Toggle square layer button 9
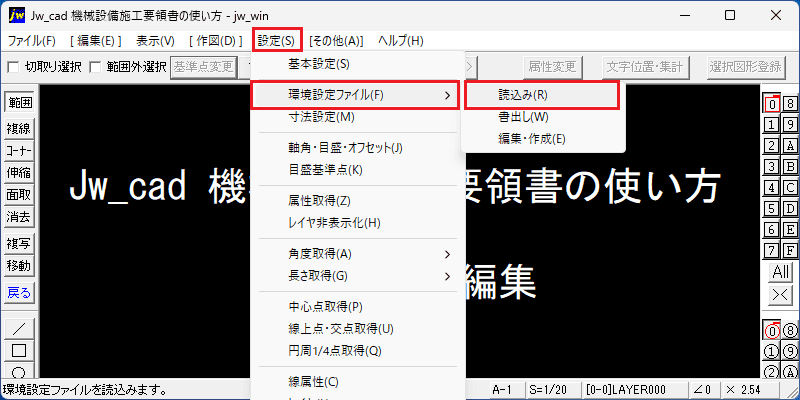800x400 pixels. point(790,124)
